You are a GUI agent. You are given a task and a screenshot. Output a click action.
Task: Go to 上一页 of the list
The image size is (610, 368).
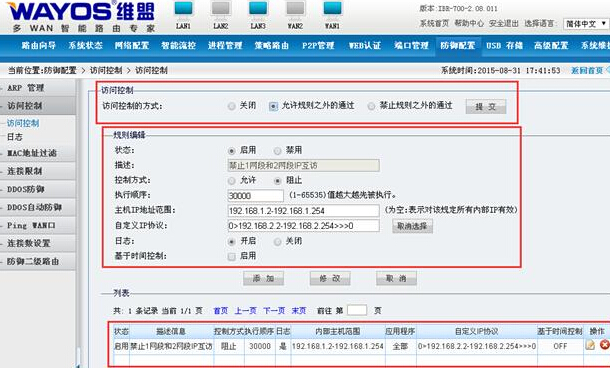245,310
